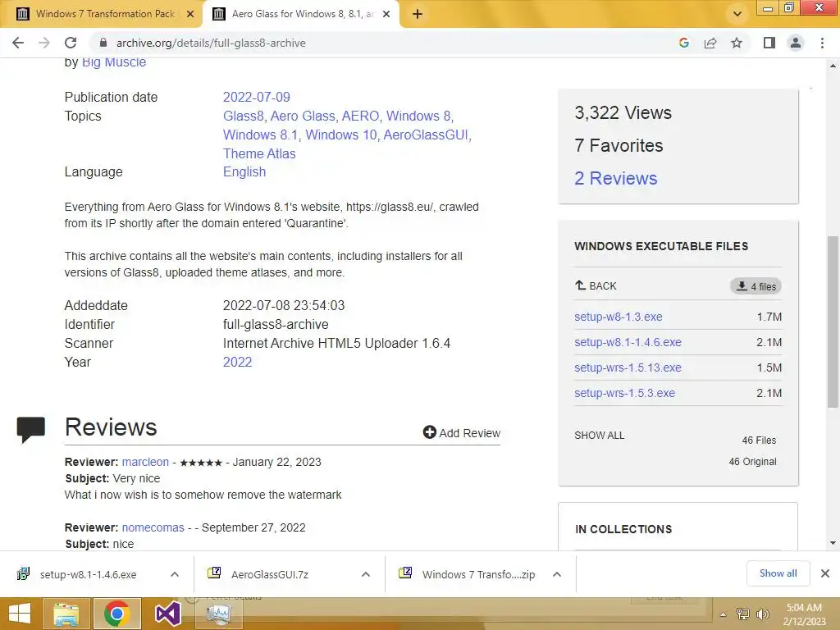Open Google search icon in address bar
Screen dimensions: 840x630
(683, 43)
